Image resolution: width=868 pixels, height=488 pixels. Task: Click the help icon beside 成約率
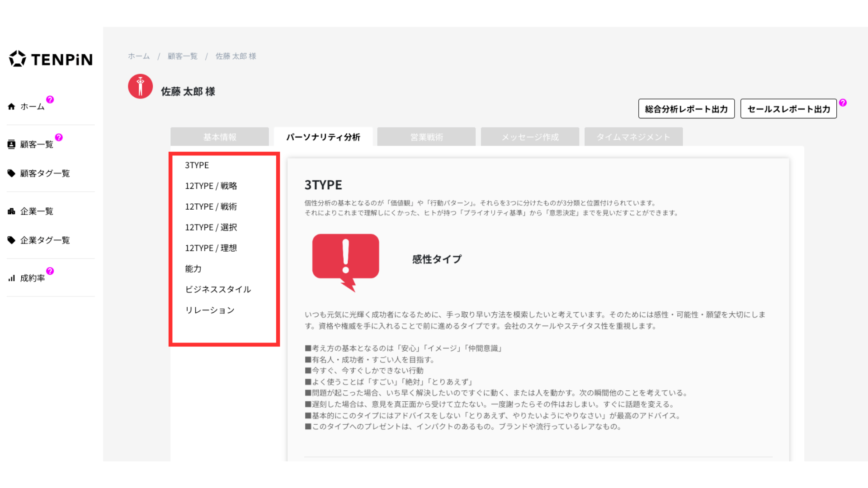pos(50,271)
